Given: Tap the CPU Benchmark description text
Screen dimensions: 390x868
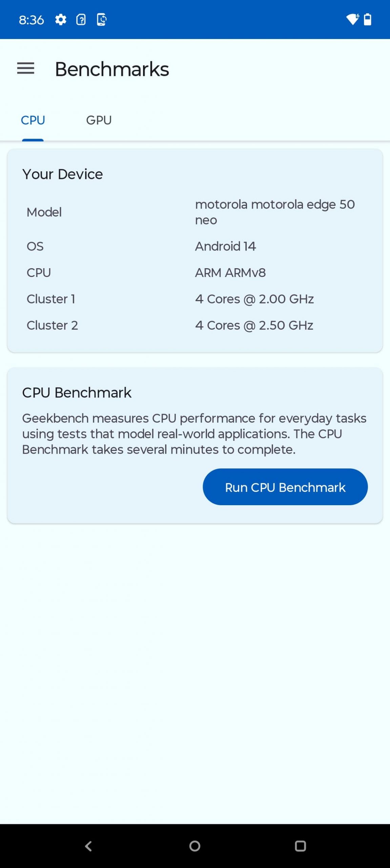Looking at the screenshot, I should coord(194,434).
